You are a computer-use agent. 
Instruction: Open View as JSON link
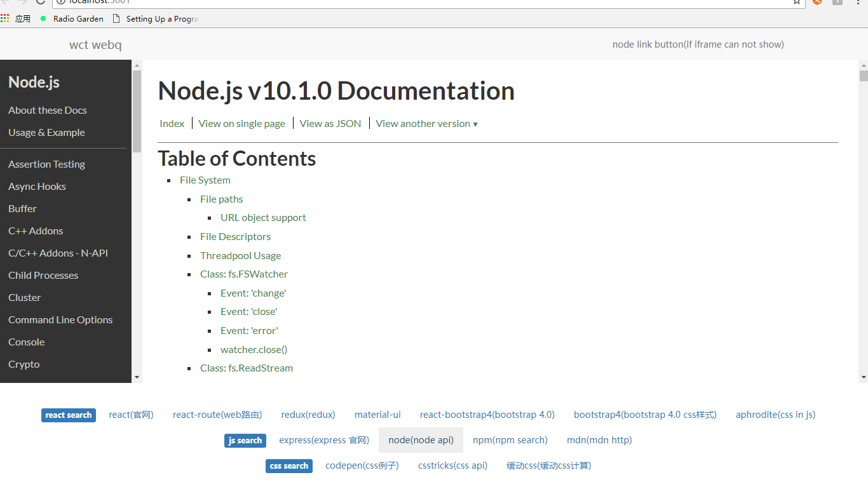point(330,124)
